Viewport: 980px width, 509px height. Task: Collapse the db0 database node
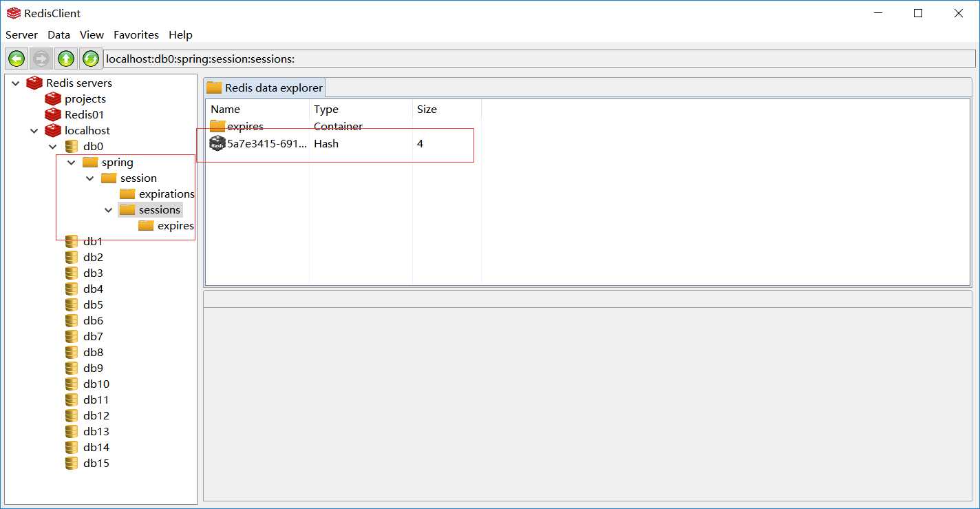53,146
